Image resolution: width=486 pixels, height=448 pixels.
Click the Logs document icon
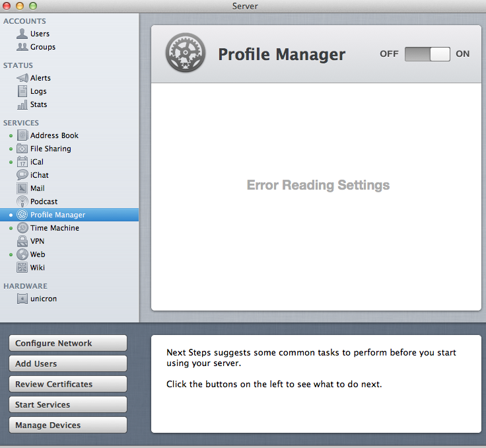(22, 91)
